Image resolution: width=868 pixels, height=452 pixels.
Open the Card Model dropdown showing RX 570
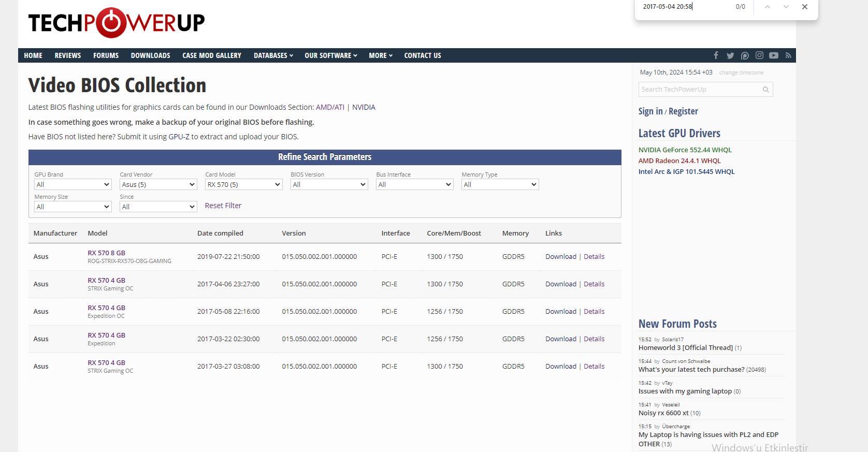[244, 184]
